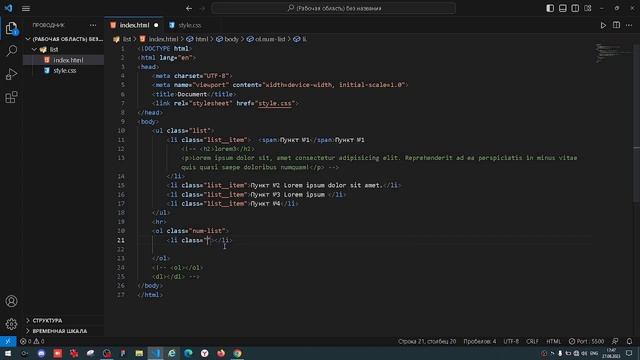The image size is (640, 360).
Task: Open File Explorer from the taskbar
Action: pyautogui.click(x=139, y=353)
